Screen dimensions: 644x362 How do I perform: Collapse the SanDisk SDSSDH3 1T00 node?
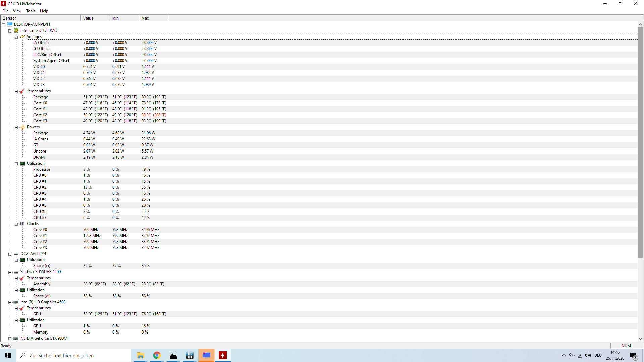pos(10,272)
